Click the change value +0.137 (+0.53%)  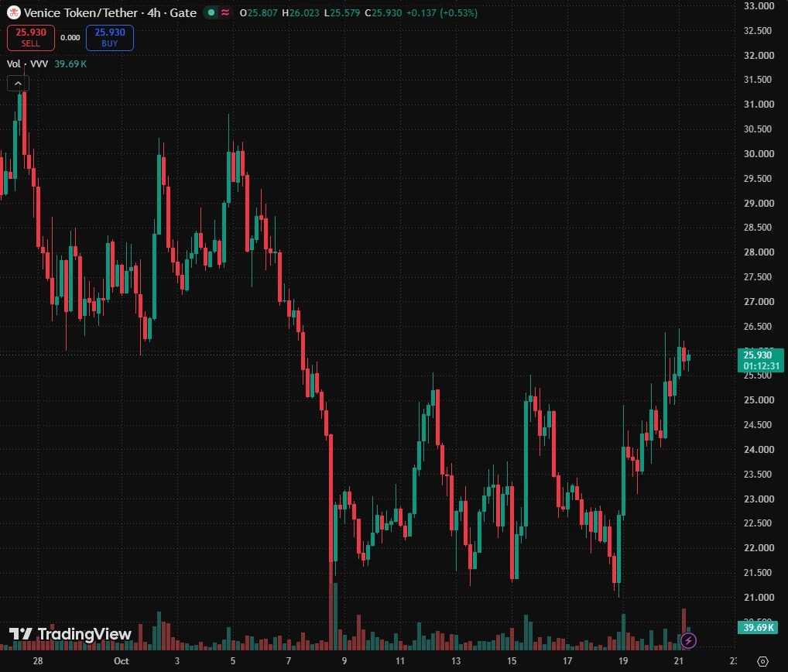point(441,12)
